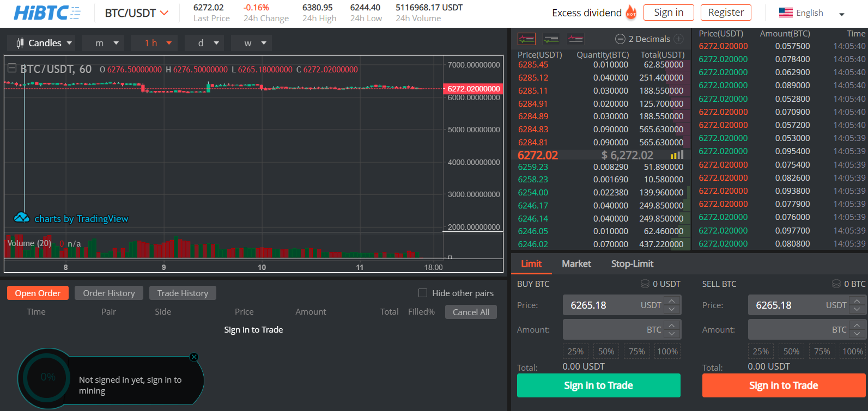Select the 6285.45 ask order row
The width and height of the screenshot is (868, 411).
point(601,65)
